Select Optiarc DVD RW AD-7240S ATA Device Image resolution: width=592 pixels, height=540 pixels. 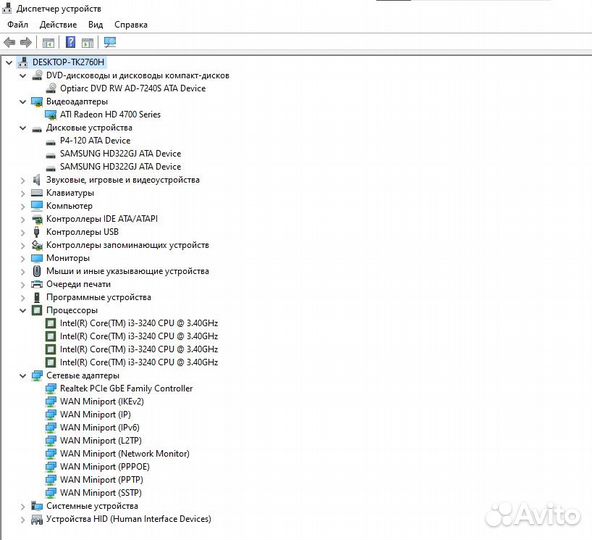(x=133, y=88)
